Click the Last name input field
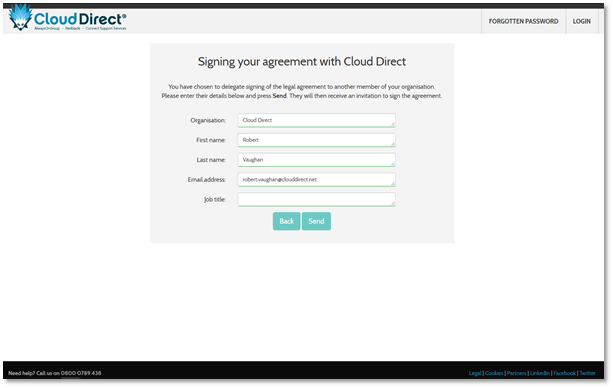The image size is (613, 388). (x=316, y=160)
